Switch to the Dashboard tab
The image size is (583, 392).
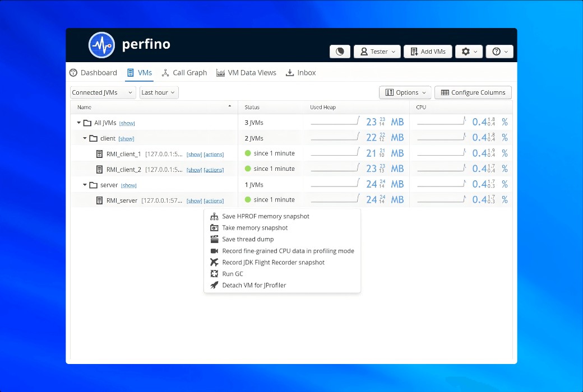pyautogui.click(x=93, y=72)
